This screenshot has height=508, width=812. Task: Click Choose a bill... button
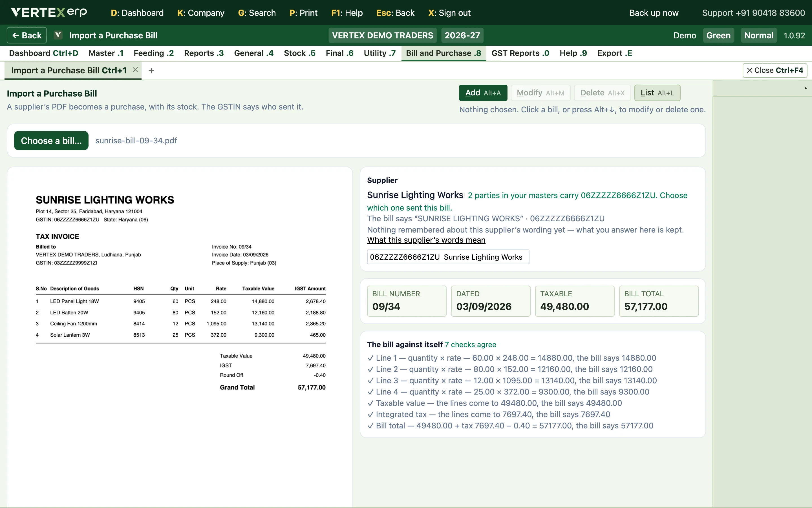click(x=51, y=141)
